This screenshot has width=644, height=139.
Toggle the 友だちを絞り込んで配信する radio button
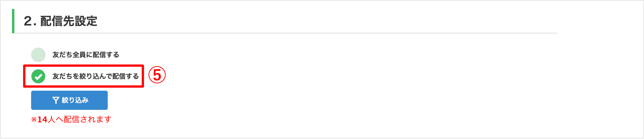click(x=38, y=76)
